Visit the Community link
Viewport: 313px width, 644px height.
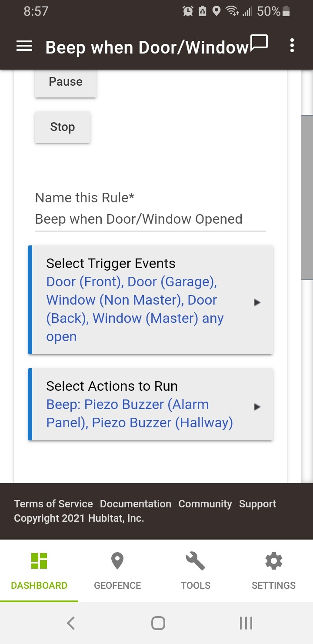click(205, 504)
